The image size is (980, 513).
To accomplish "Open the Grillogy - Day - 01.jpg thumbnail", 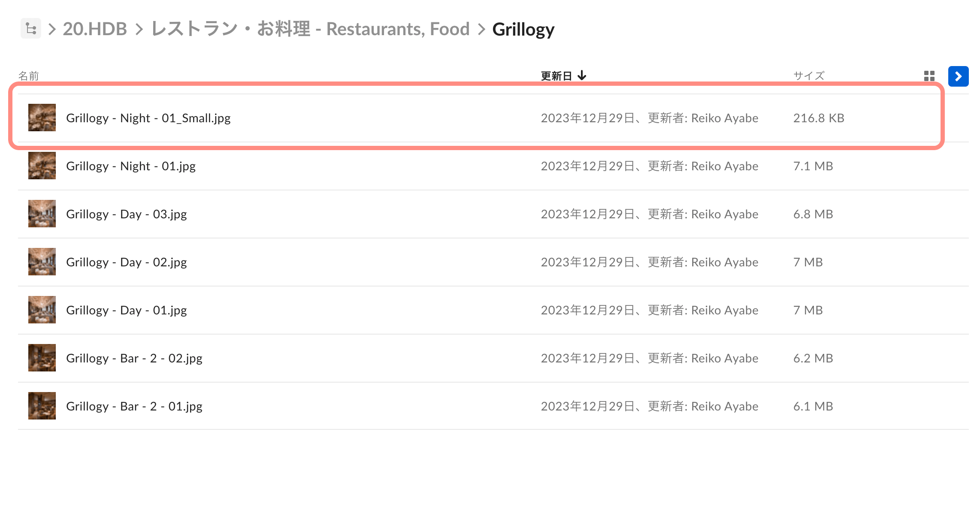I will click(x=42, y=310).
